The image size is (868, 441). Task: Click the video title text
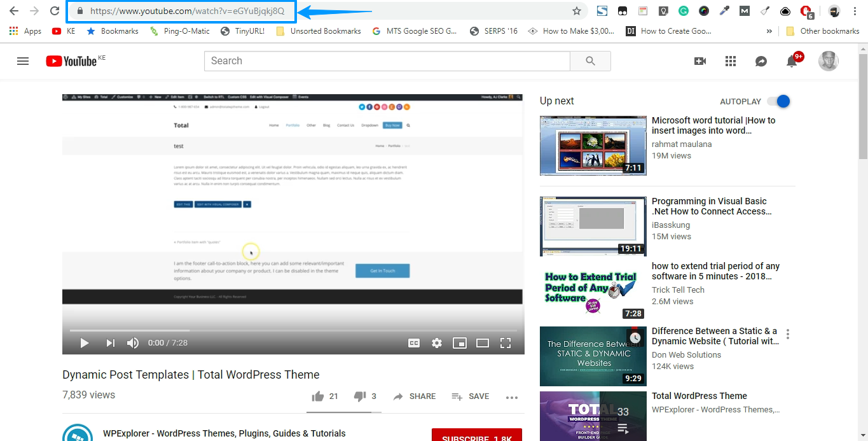[x=191, y=375]
